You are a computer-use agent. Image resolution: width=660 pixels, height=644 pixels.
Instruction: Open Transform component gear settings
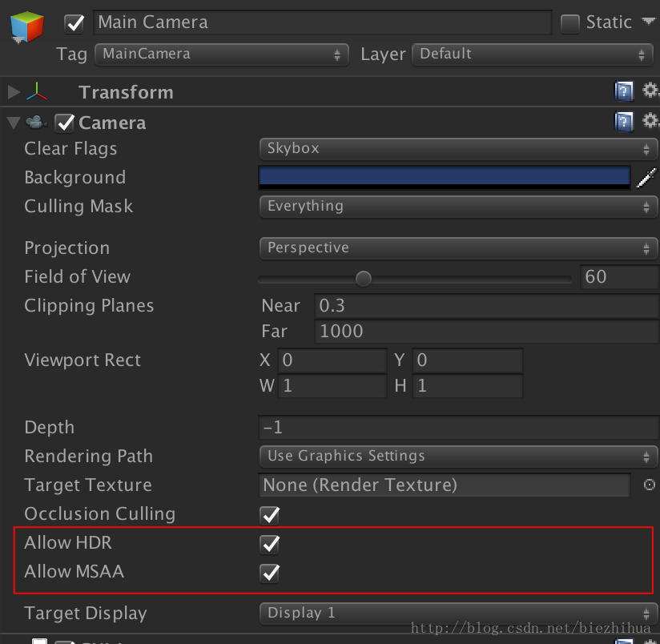[650, 90]
